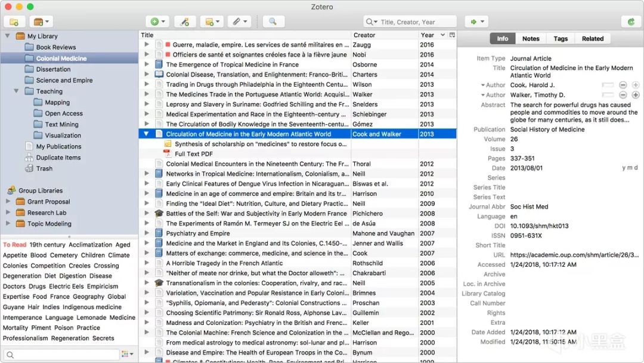
Task: Select the Text Mining folder icon
Action: 38,124
